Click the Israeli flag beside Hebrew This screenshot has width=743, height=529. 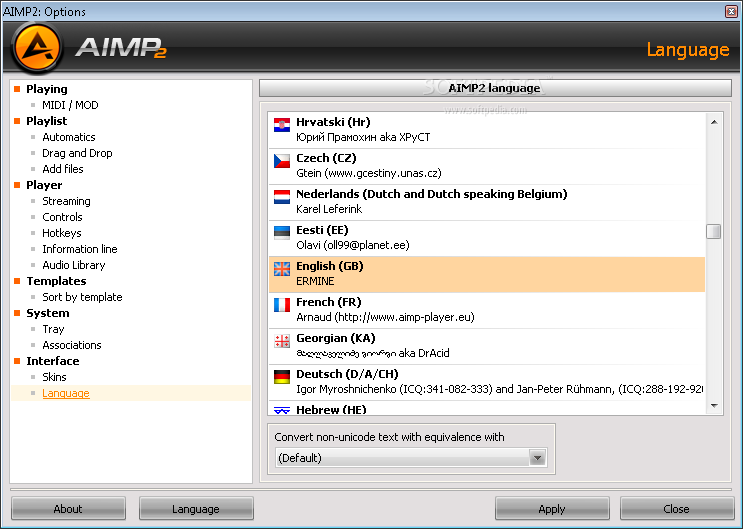[x=282, y=410]
